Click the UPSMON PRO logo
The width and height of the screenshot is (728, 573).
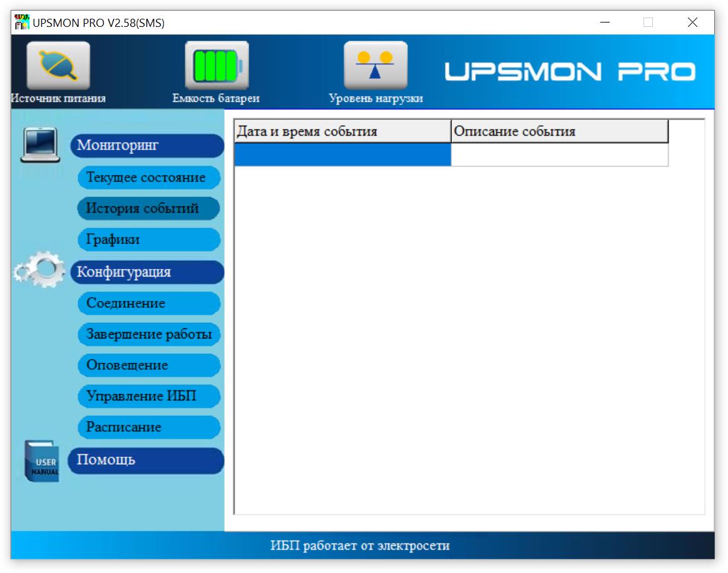pyautogui.click(x=570, y=72)
